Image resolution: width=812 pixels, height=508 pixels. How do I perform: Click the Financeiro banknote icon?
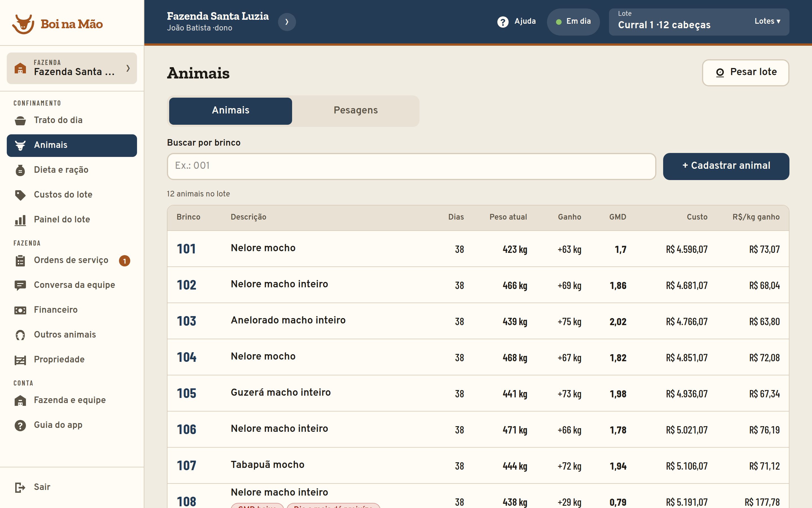click(20, 310)
